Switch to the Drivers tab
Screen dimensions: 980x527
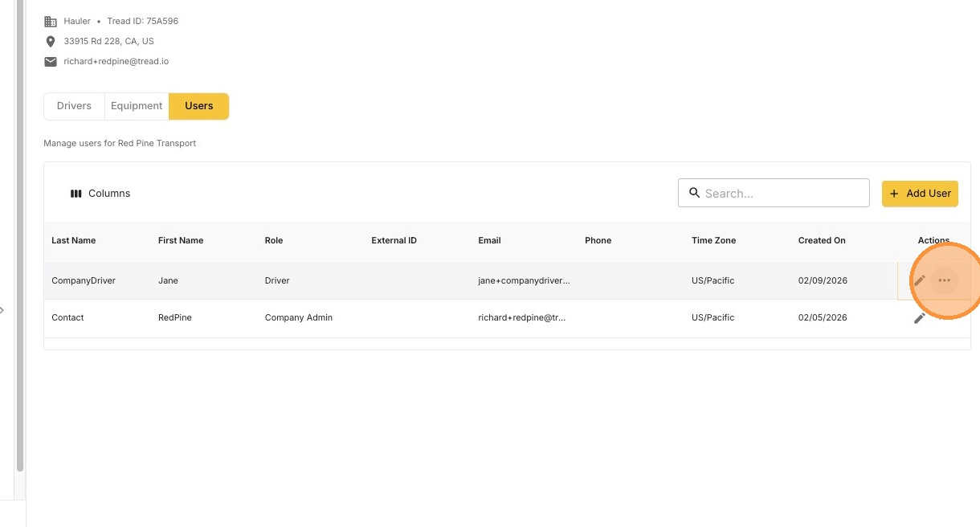pyautogui.click(x=74, y=106)
